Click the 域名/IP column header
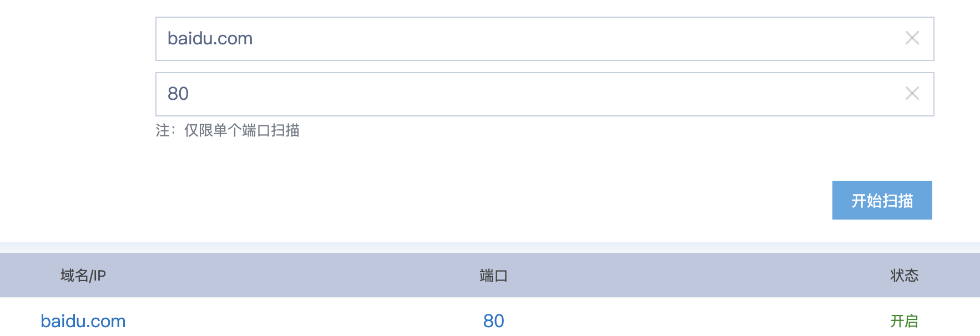Image resolution: width=980 pixels, height=336 pixels. tap(82, 274)
